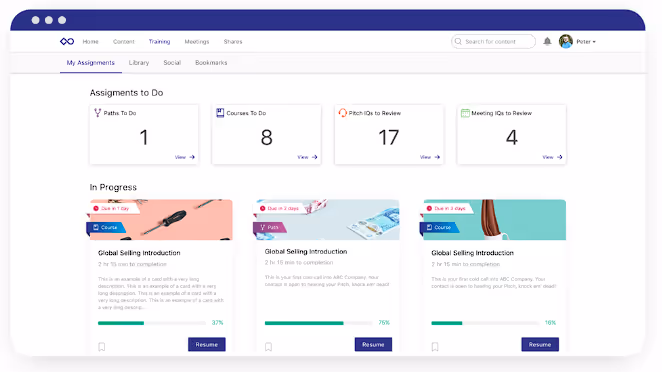Open the screwdriver course thumbnail
The height and width of the screenshot is (372, 662).
[x=161, y=220]
